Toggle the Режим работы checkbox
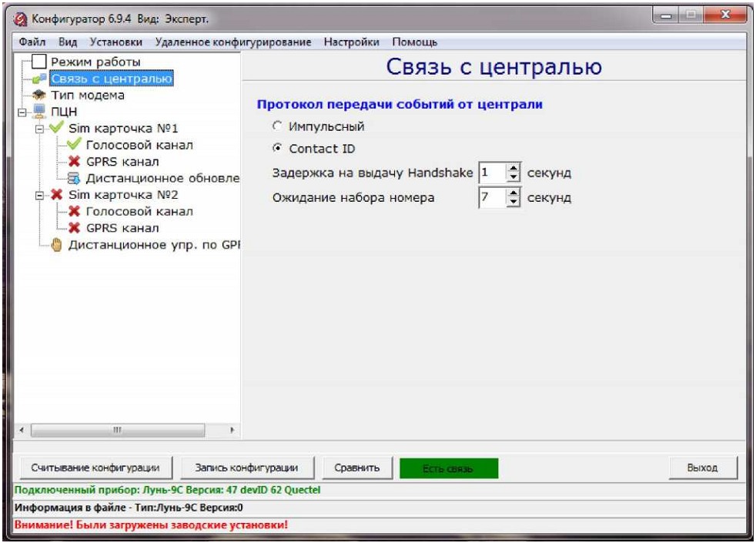The image size is (756, 543). coord(39,62)
